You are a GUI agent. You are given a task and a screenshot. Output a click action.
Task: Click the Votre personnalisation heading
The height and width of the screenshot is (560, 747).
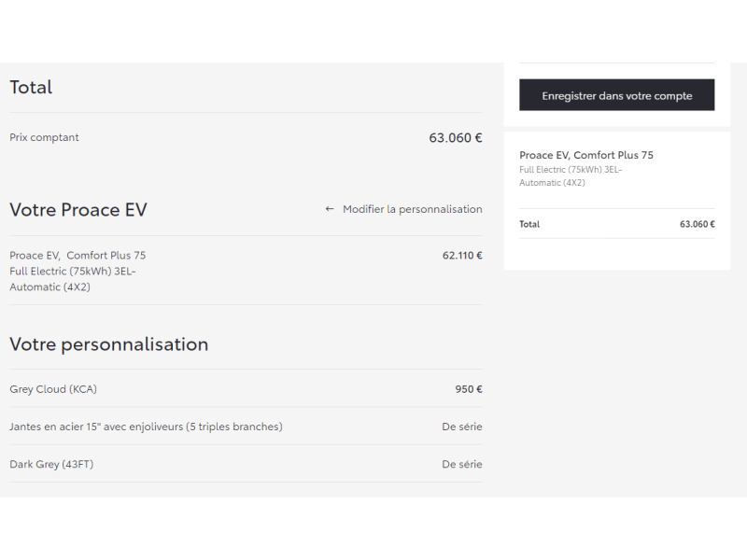(109, 344)
